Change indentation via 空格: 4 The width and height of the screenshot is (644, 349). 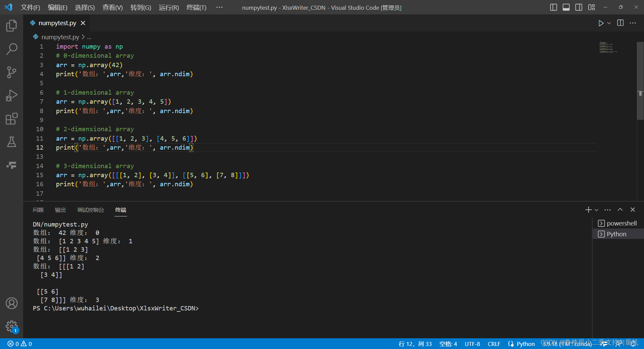(448, 344)
